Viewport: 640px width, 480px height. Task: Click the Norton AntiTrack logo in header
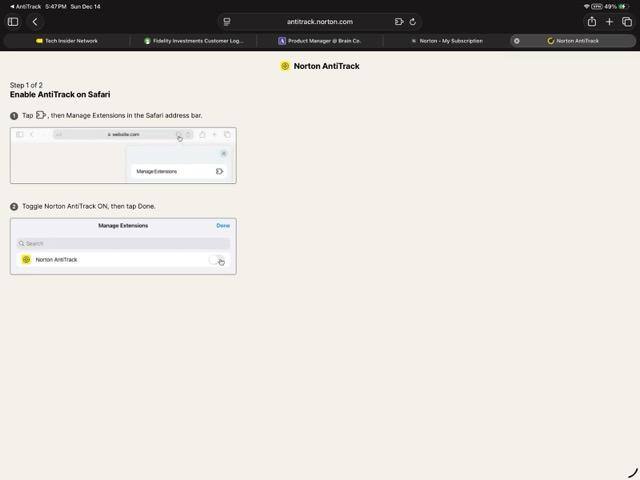[x=285, y=66]
